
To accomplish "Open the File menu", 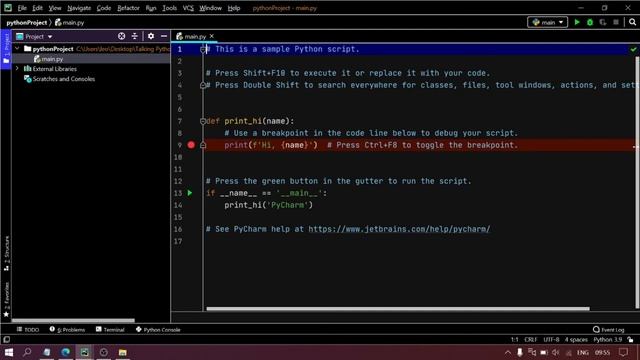I will click(x=22, y=8).
